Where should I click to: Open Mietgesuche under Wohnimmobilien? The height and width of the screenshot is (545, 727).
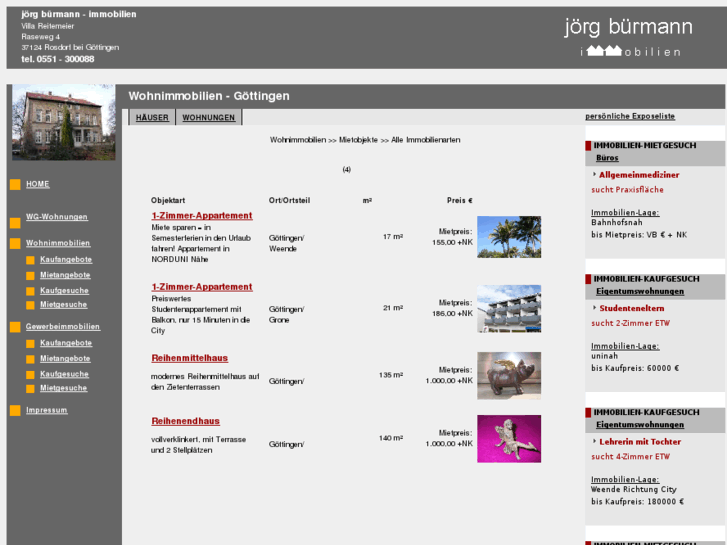(x=64, y=305)
